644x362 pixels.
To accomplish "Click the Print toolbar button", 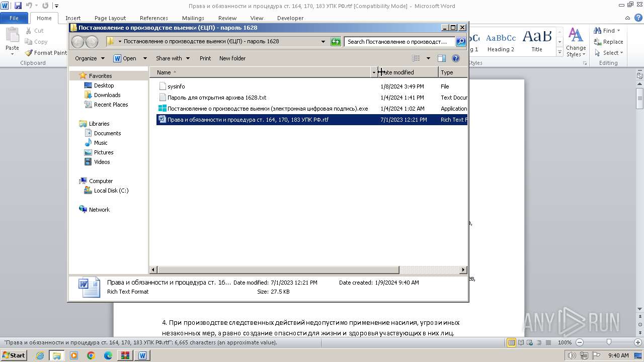I will 205,58.
